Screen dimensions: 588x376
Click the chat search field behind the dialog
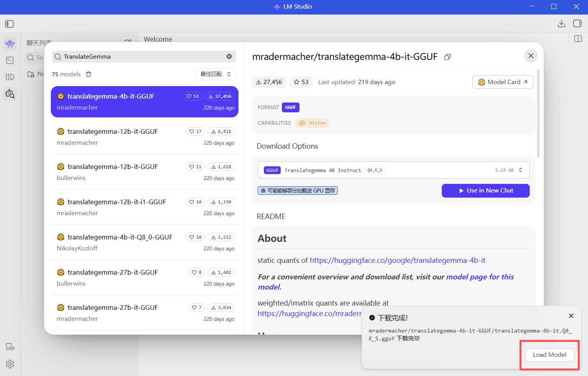coord(34,58)
